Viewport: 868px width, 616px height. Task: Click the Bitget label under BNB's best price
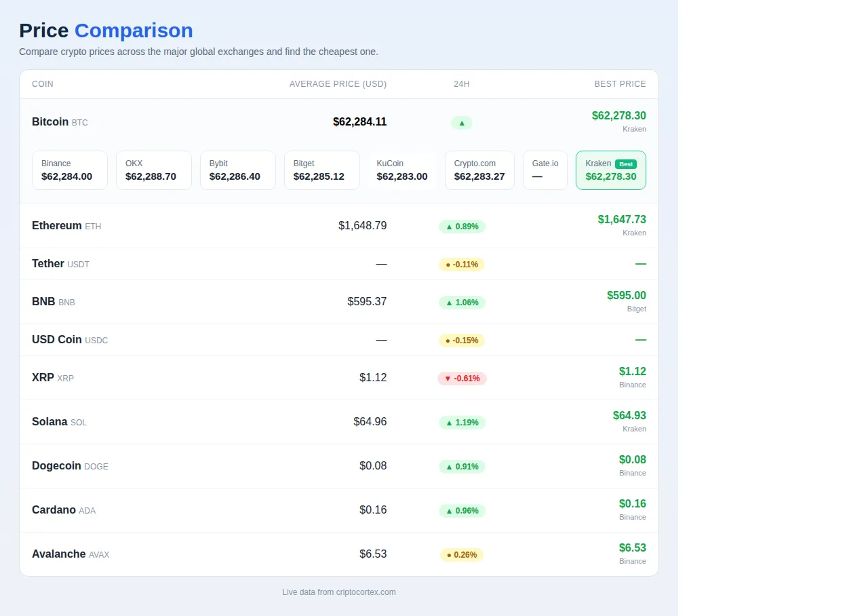pos(637,309)
